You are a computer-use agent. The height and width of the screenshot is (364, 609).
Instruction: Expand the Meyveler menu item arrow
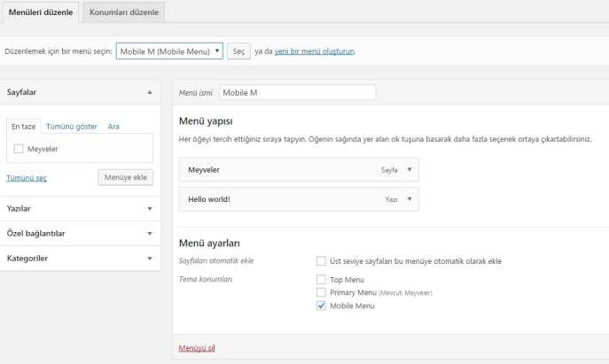tap(409, 169)
